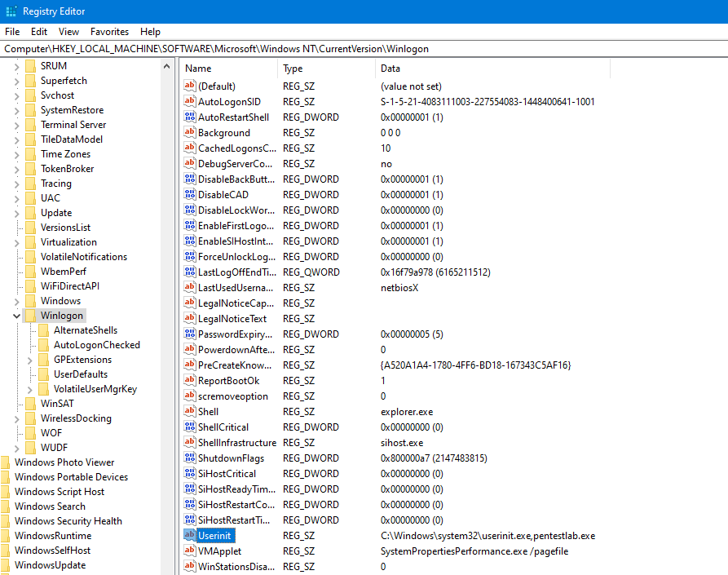
Task: Click the Userinit string value icon
Action: coord(190,536)
